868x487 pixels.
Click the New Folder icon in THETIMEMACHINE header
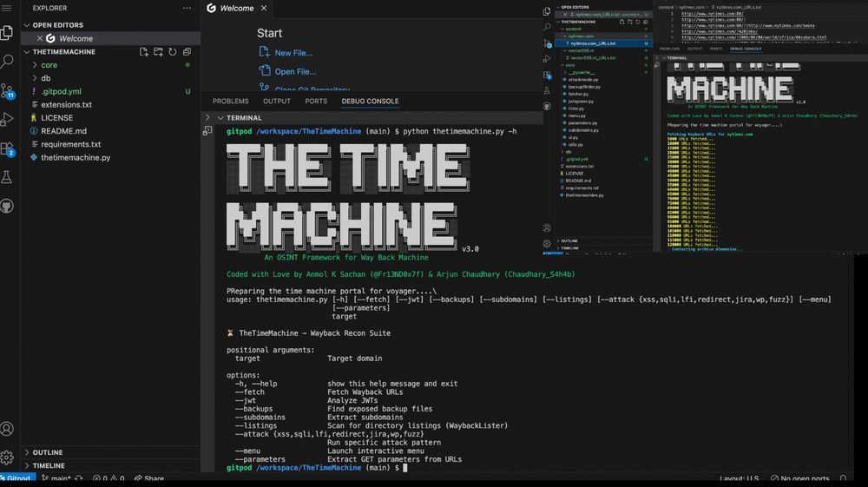pos(158,51)
